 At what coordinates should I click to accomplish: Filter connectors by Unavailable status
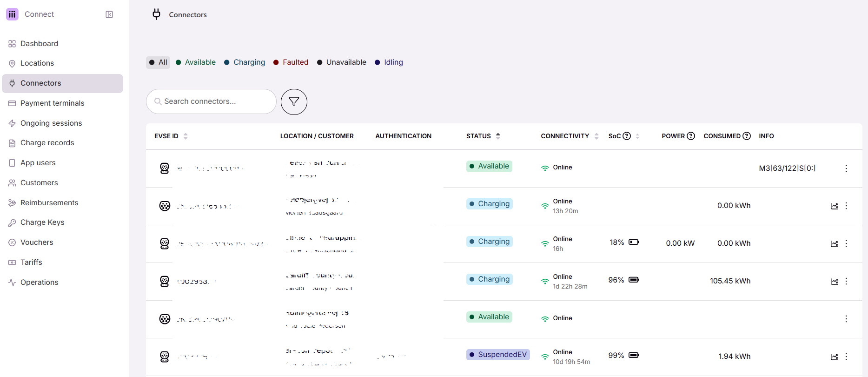342,62
